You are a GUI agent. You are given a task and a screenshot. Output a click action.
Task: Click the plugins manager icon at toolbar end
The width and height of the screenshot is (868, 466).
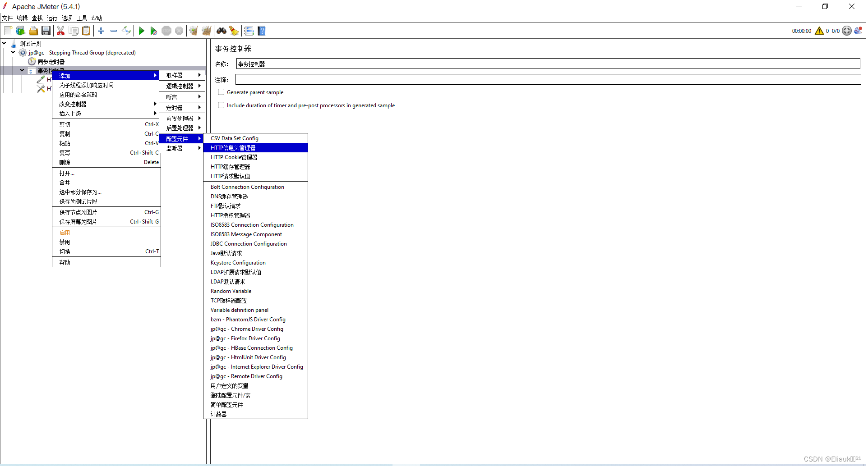click(x=858, y=31)
